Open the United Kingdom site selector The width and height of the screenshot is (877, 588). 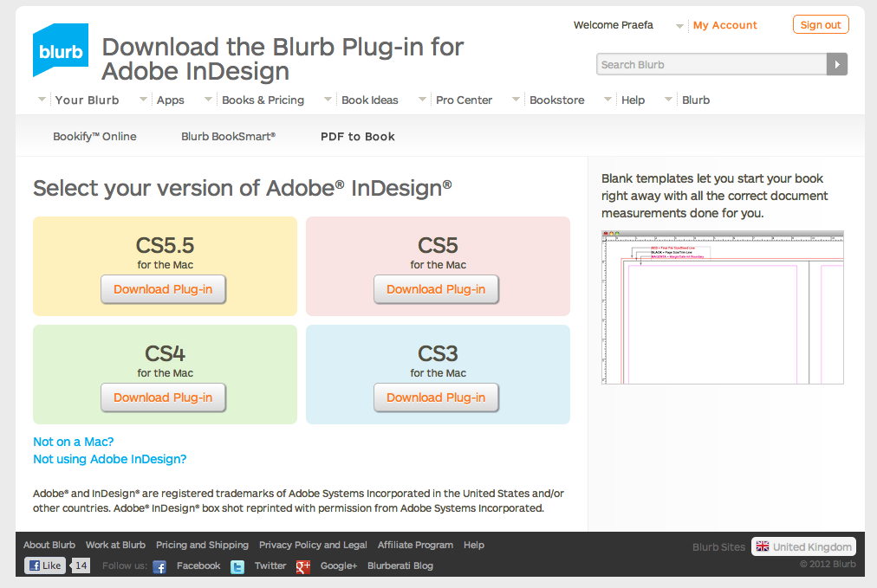tap(803, 546)
